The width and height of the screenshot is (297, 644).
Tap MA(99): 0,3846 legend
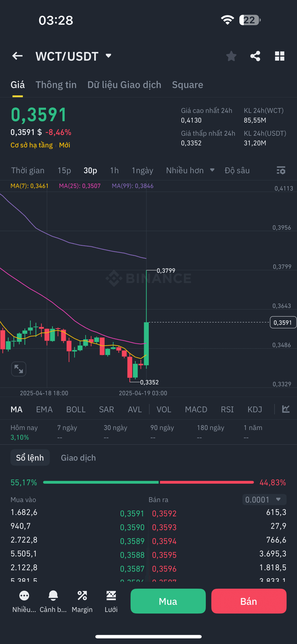[x=133, y=186]
